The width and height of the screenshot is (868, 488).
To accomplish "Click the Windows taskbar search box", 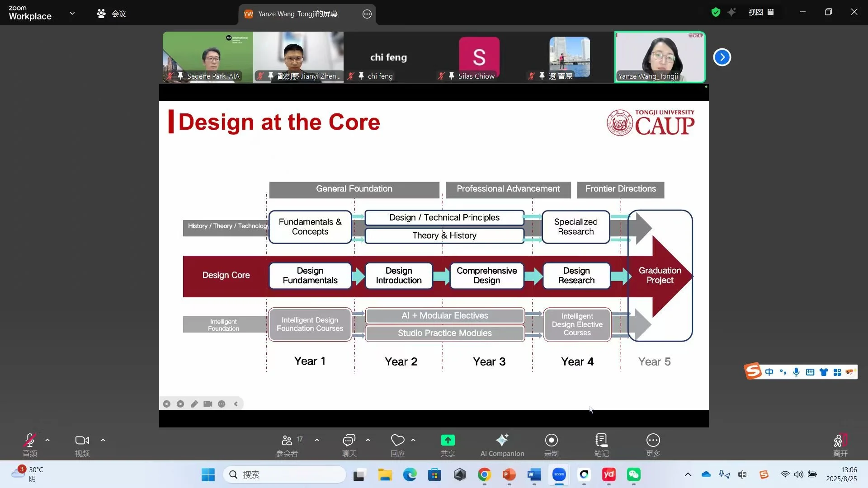I will 285,474.
